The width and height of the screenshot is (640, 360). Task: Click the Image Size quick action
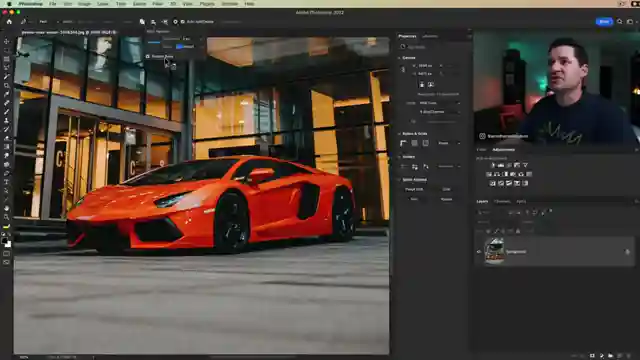tap(414, 189)
